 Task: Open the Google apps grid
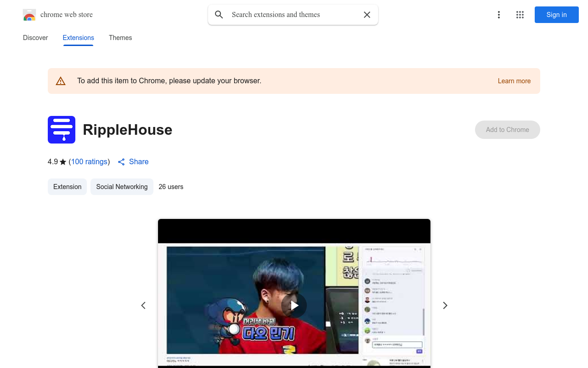pyautogui.click(x=520, y=15)
